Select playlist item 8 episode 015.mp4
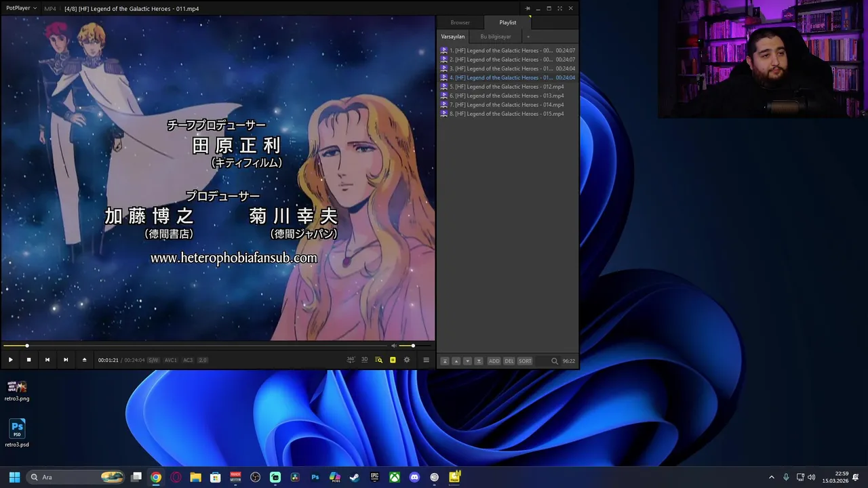Image resolution: width=868 pixels, height=488 pixels. (508, 114)
